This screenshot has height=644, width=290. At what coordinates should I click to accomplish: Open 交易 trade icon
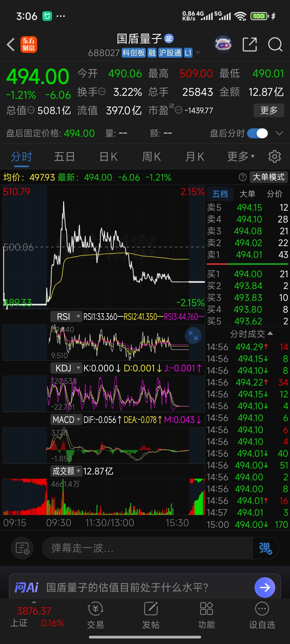coord(95,615)
